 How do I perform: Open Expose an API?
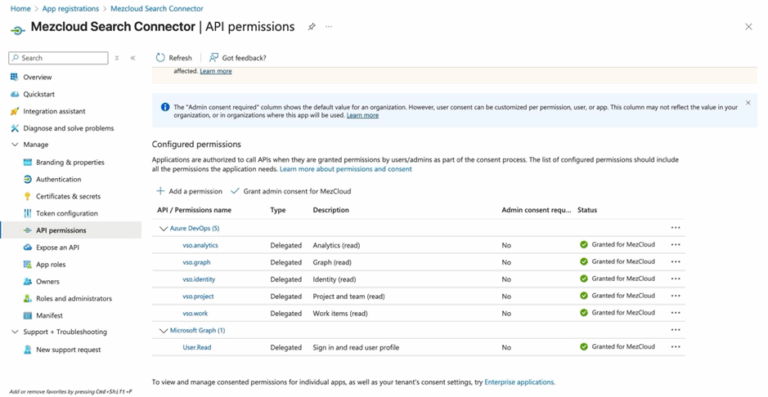(x=57, y=247)
